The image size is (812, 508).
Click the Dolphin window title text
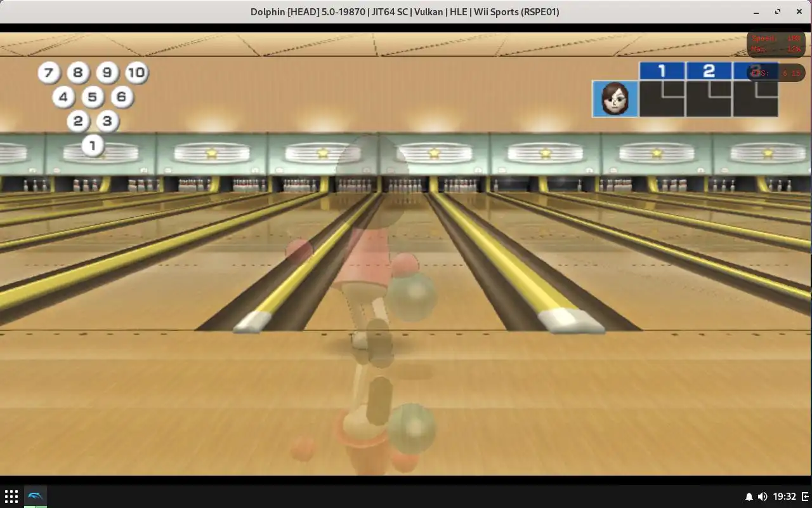405,11
